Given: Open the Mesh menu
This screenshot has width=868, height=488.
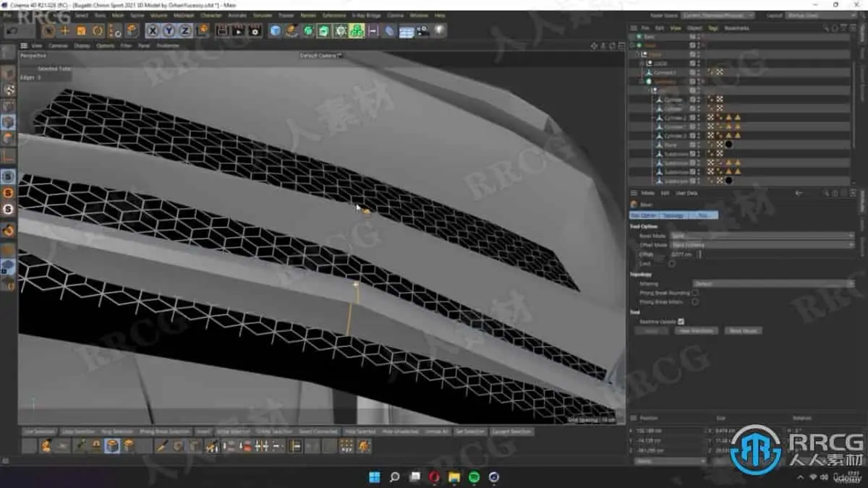Looking at the screenshot, I should [x=118, y=15].
